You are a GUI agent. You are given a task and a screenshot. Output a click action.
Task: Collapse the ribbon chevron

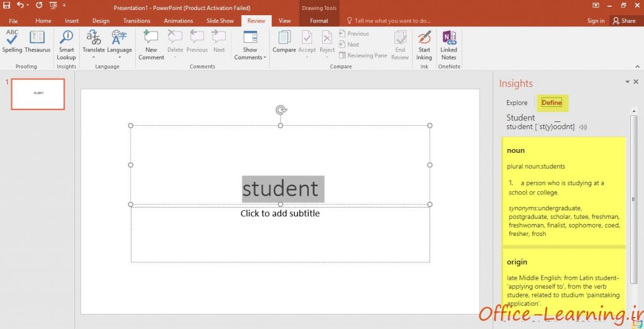tap(637, 67)
